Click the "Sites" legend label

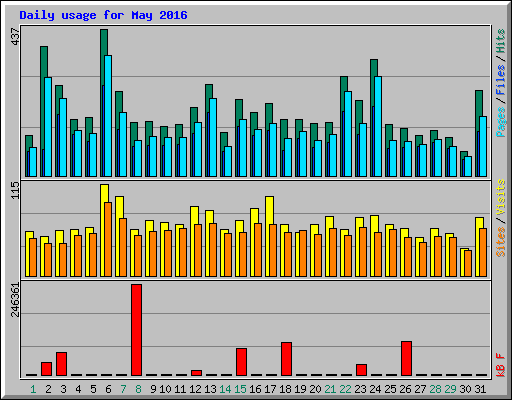point(500,242)
